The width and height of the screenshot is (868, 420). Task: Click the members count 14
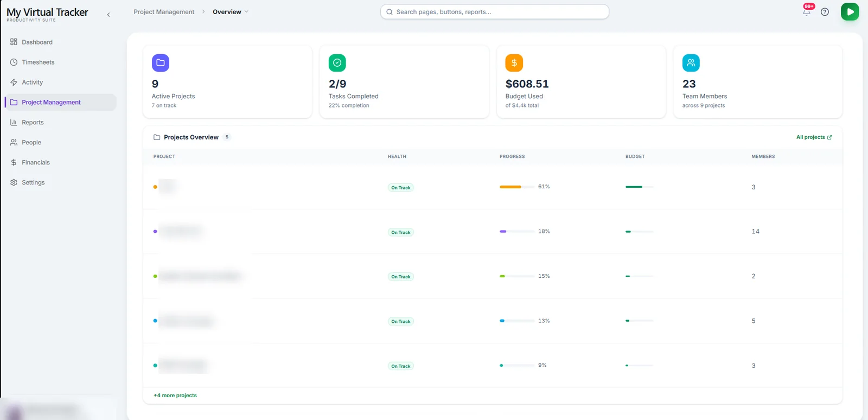click(x=755, y=232)
